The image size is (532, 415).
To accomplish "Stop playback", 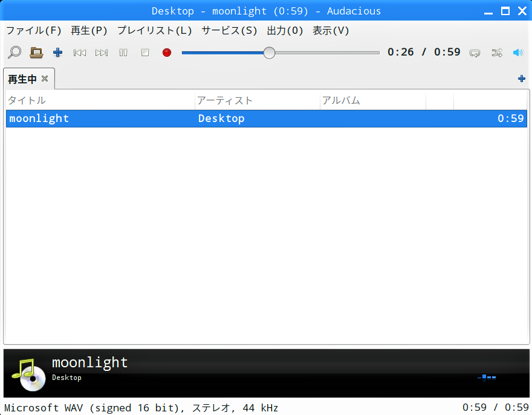I will (145, 53).
